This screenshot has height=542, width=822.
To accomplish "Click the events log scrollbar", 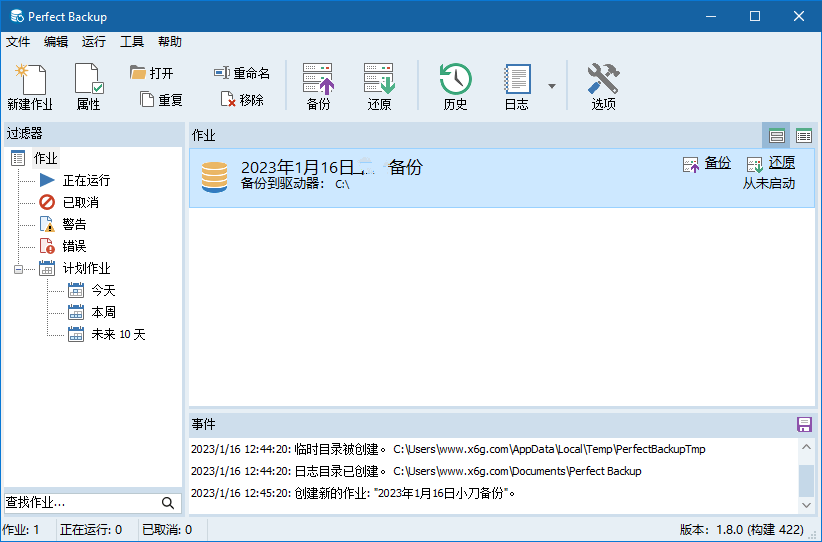I will coord(806,480).
